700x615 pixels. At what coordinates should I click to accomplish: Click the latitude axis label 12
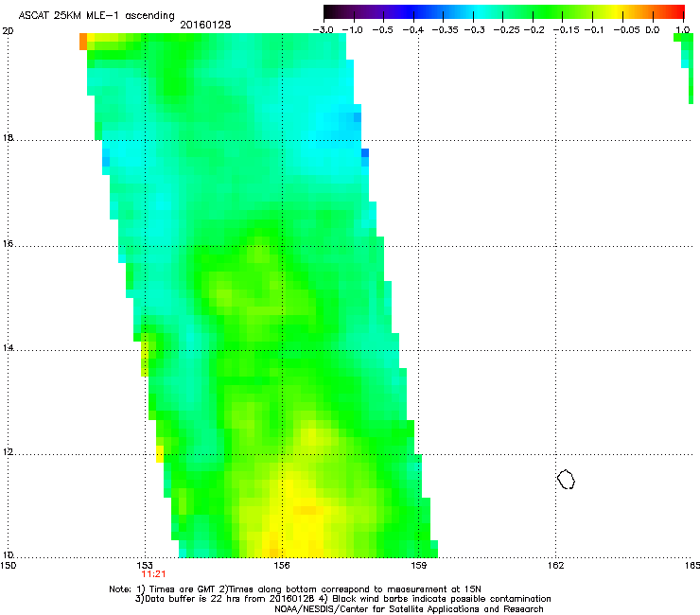click(x=8, y=452)
